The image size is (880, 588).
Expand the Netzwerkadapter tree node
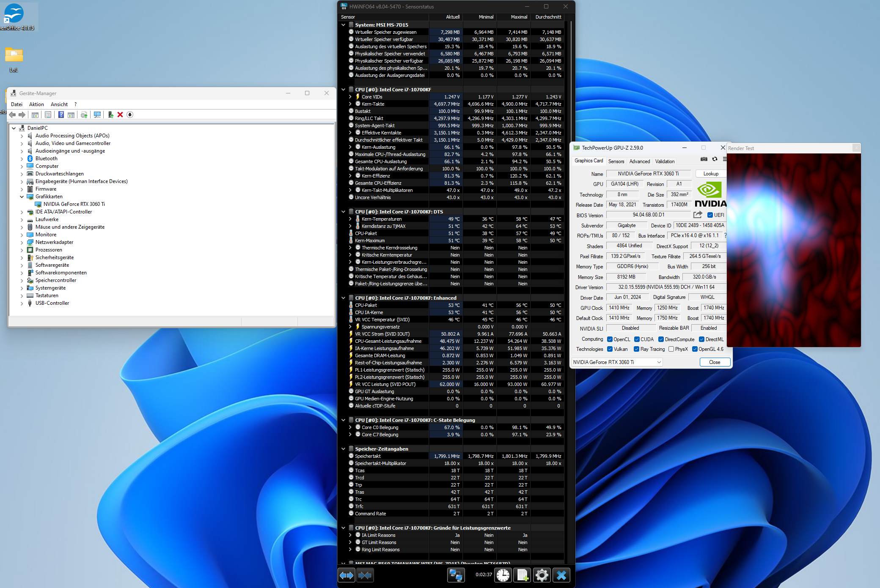point(22,242)
